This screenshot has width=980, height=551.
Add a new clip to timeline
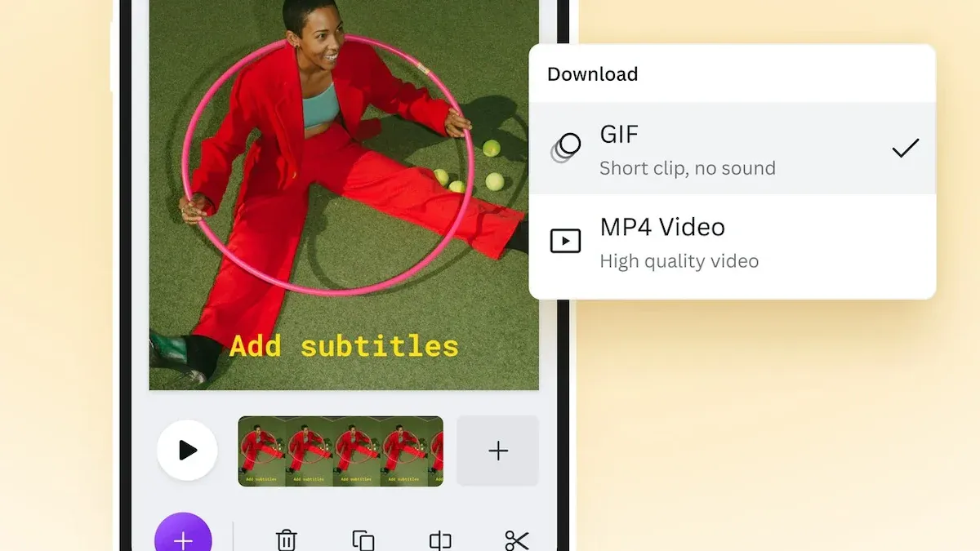[497, 451]
